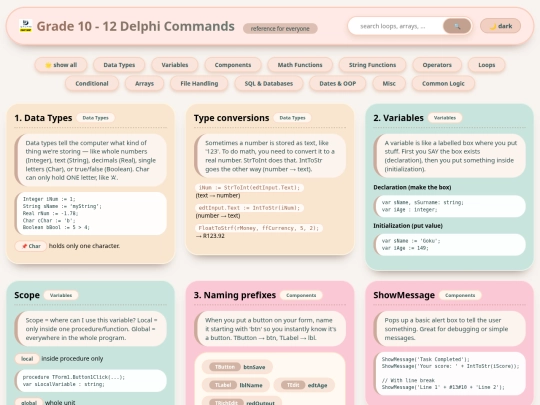This screenshot has width=540, height=405.
Task: Click the 'Declaration (make the box)' subheading
Action: coord(412,187)
